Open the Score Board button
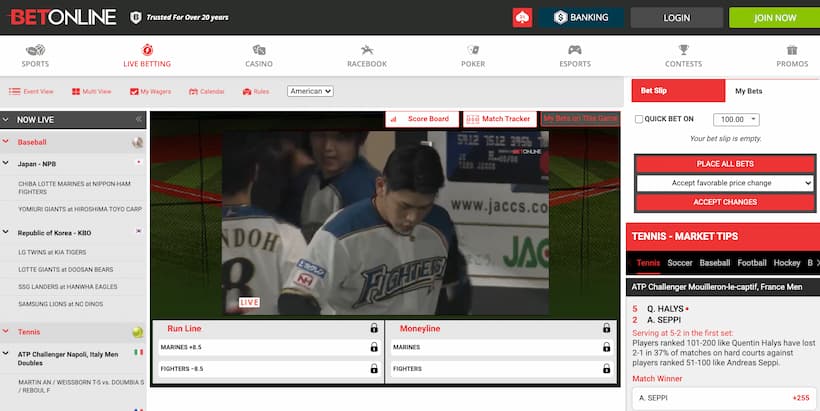The width and height of the screenshot is (820, 411). [x=422, y=119]
